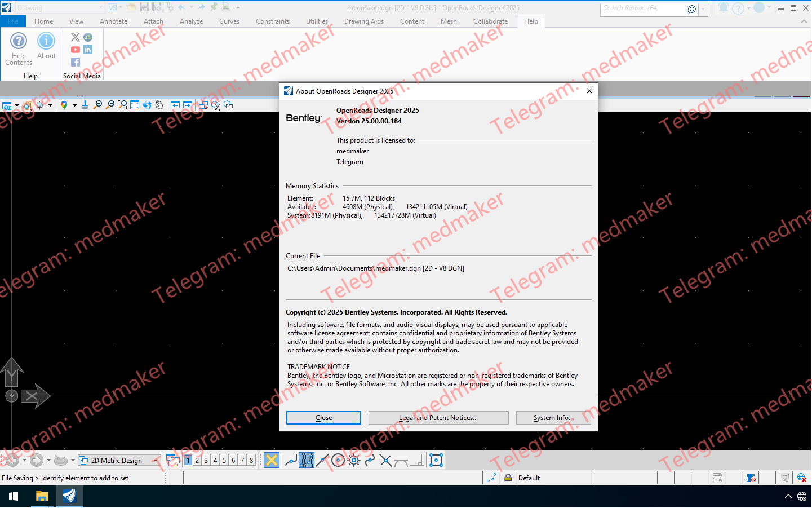This screenshot has height=508, width=812.
Task: Select the Zoom In tool
Action: tap(97, 105)
